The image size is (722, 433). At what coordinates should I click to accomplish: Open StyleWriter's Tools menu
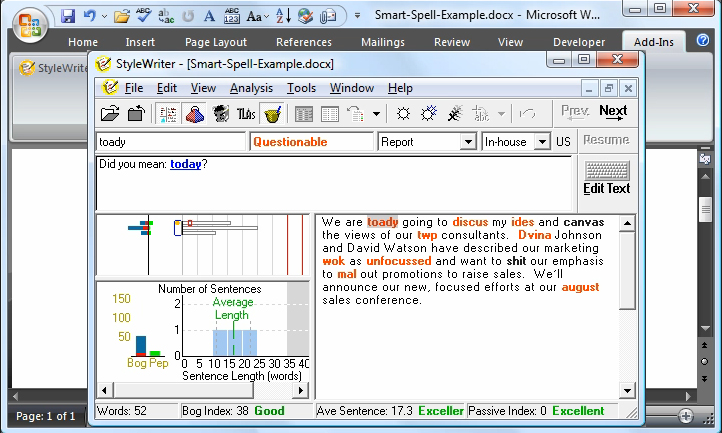pos(301,88)
